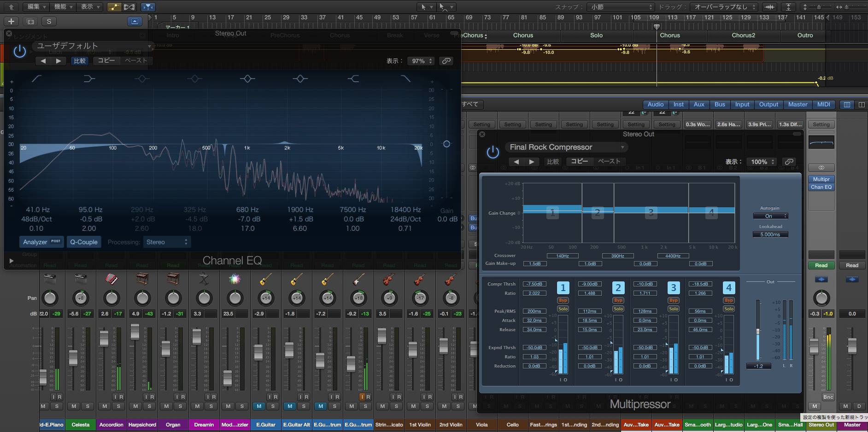Click the E.Guitar instrument icon
Image resolution: width=868 pixels, height=432 pixels.
(266, 279)
